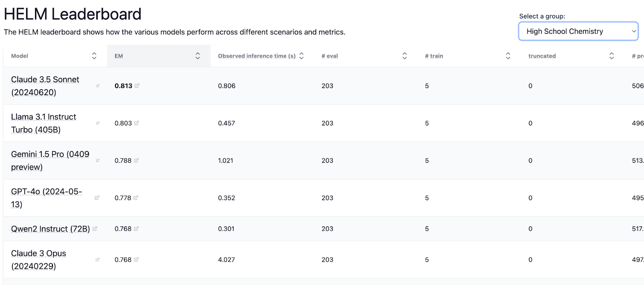Open the Claude 3 Opus (20240229) model link
This screenshot has width=644, height=285.
tap(39, 260)
